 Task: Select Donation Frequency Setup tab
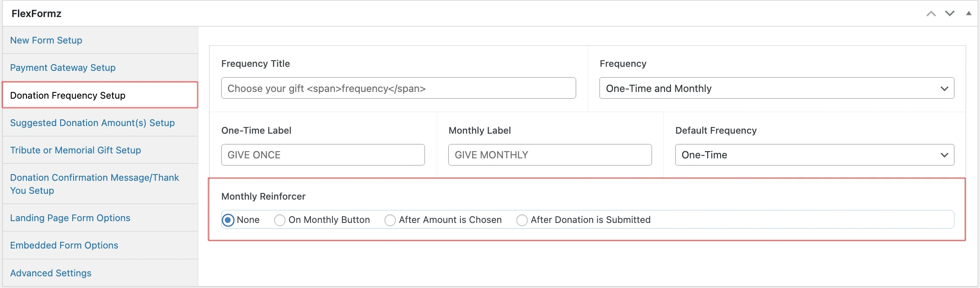pyautogui.click(x=68, y=96)
